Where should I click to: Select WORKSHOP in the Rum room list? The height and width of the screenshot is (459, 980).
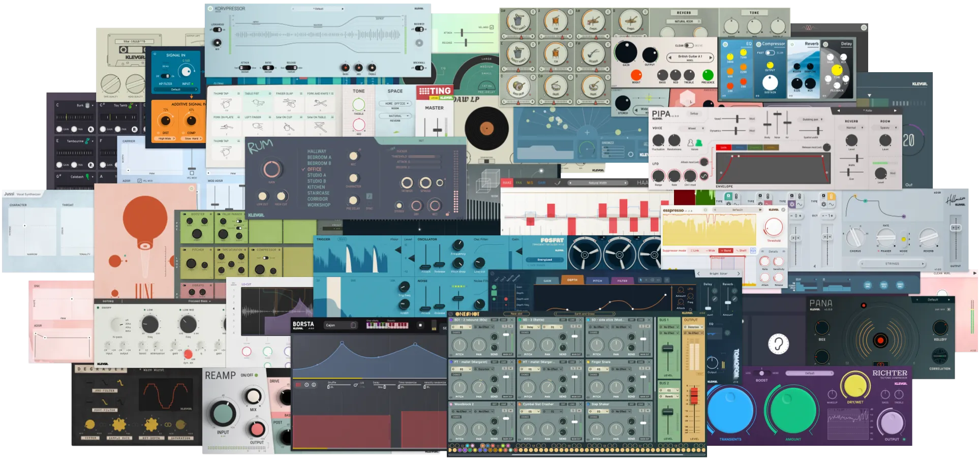319,205
